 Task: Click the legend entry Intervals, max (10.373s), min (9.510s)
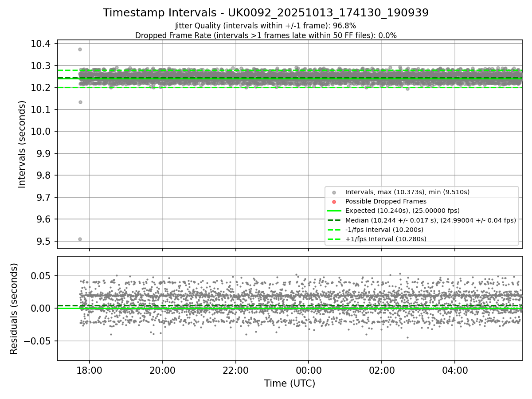407,192
